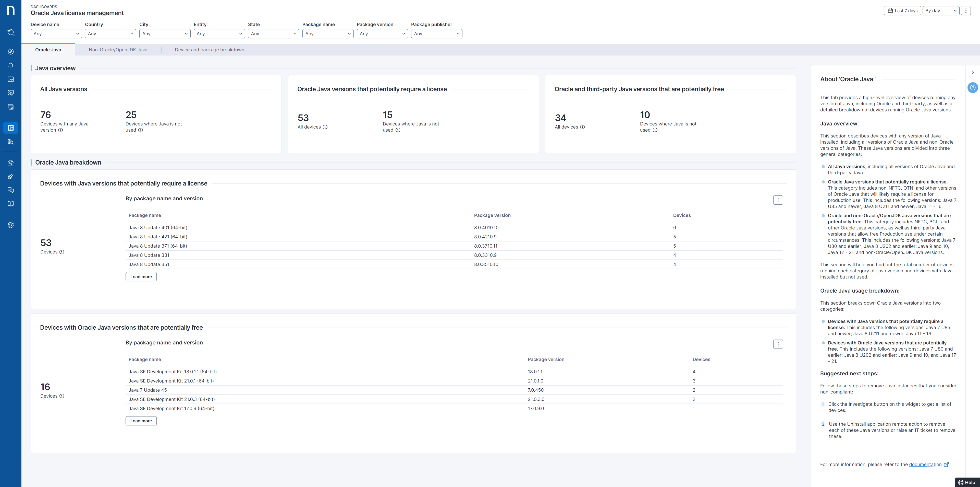Click info icon next to 76 devices label

click(x=60, y=130)
